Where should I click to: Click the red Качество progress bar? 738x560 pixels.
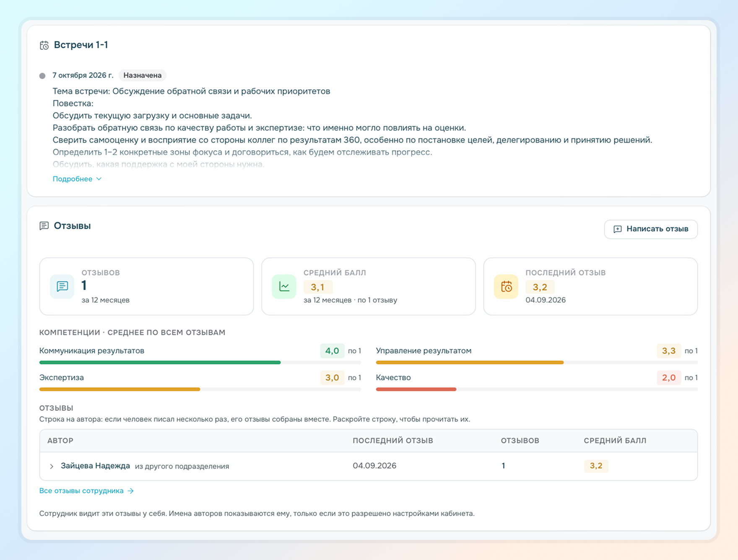tap(416, 389)
